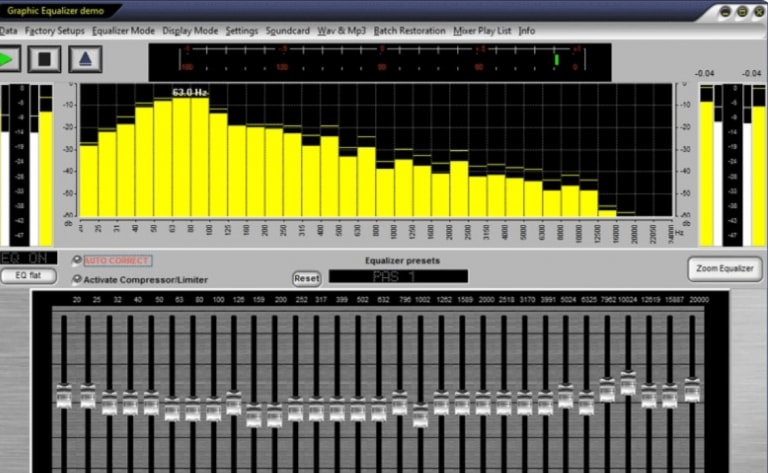Open the Equalizer presets selector box
This screenshot has height=473, width=768.
point(398,276)
